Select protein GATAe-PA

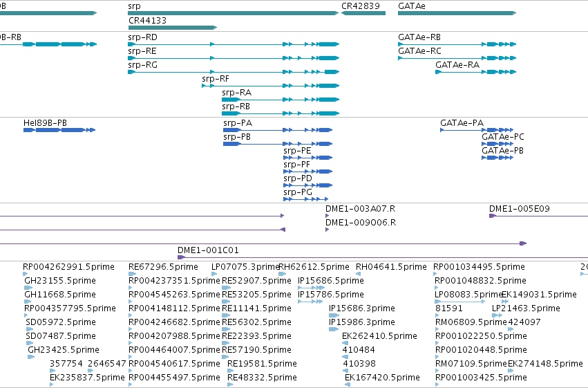point(477,130)
